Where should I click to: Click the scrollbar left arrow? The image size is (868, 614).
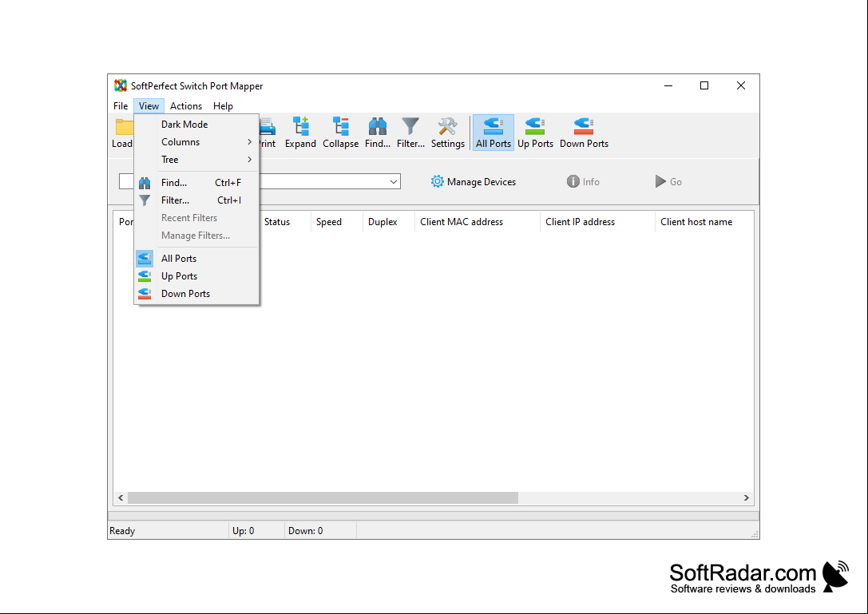coord(121,497)
